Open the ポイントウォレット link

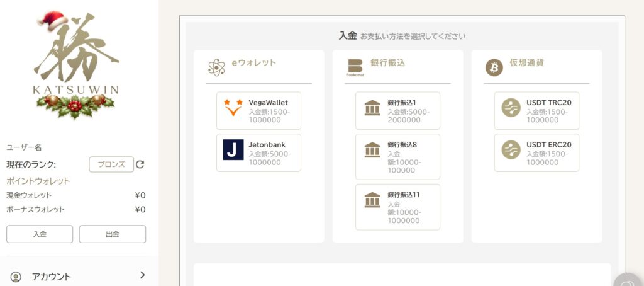[38, 181]
